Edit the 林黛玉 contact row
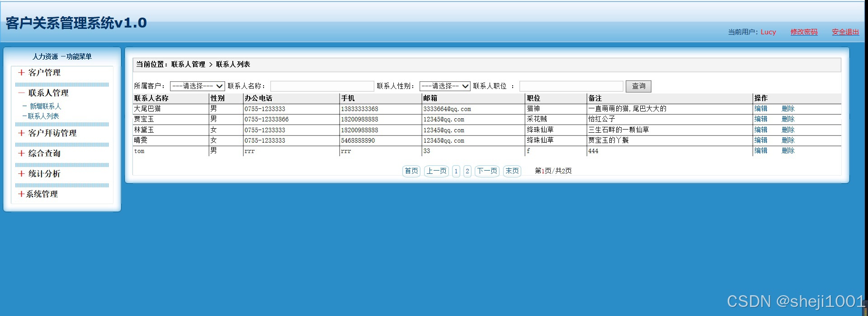Screen dimensions: 868x316 (761, 130)
